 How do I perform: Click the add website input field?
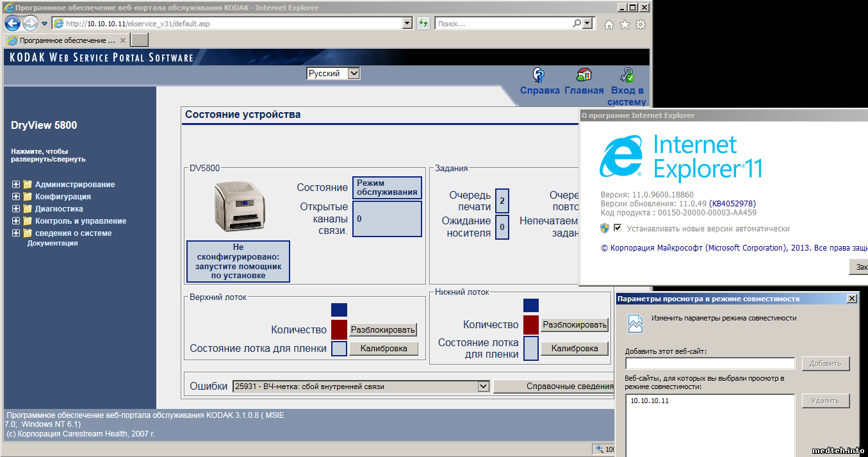pyautogui.click(x=710, y=364)
